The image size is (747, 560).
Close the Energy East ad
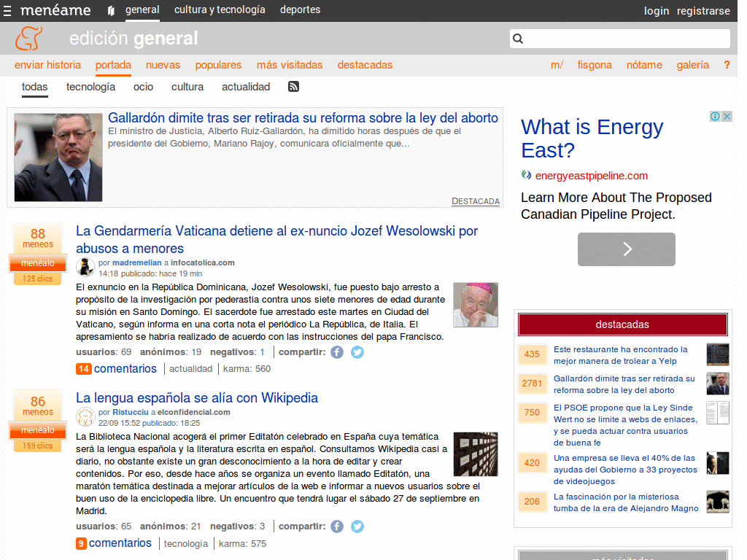pos(727,116)
